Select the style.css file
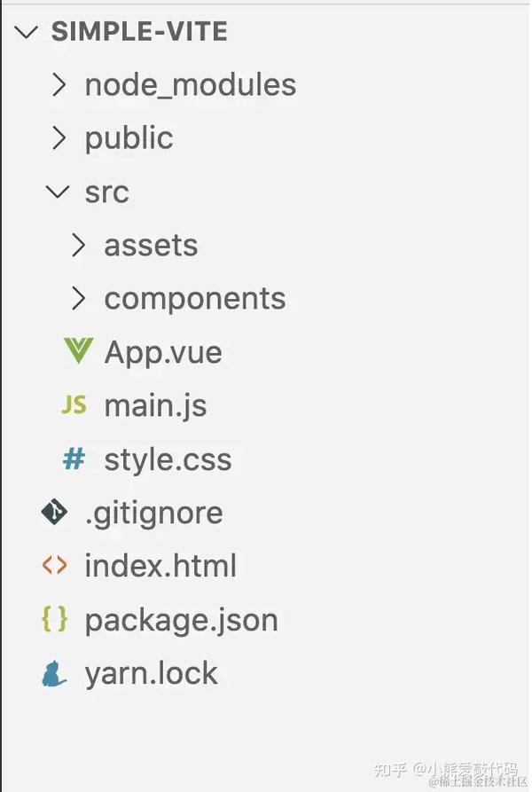This screenshot has height=792, width=532. tap(168, 459)
